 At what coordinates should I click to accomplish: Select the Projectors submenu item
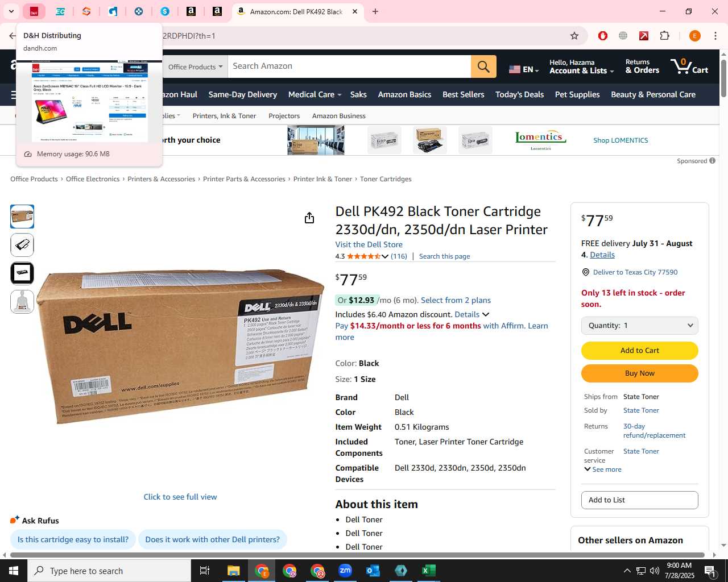click(284, 116)
